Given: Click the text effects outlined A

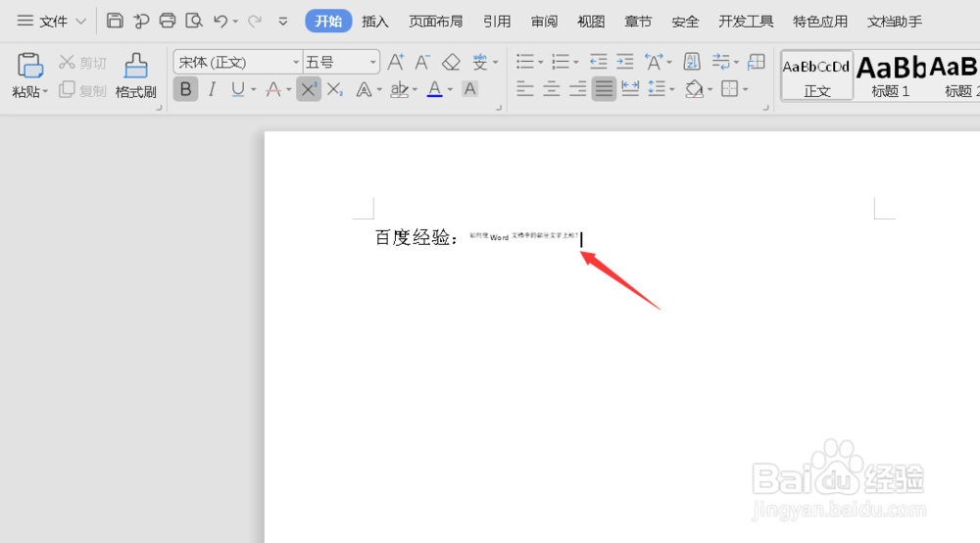Looking at the screenshot, I should pos(364,89).
